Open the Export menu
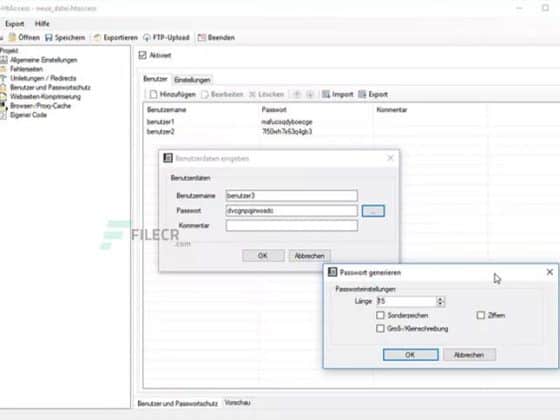The height and width of the screenshot is (420, 560). coord(15,24)
